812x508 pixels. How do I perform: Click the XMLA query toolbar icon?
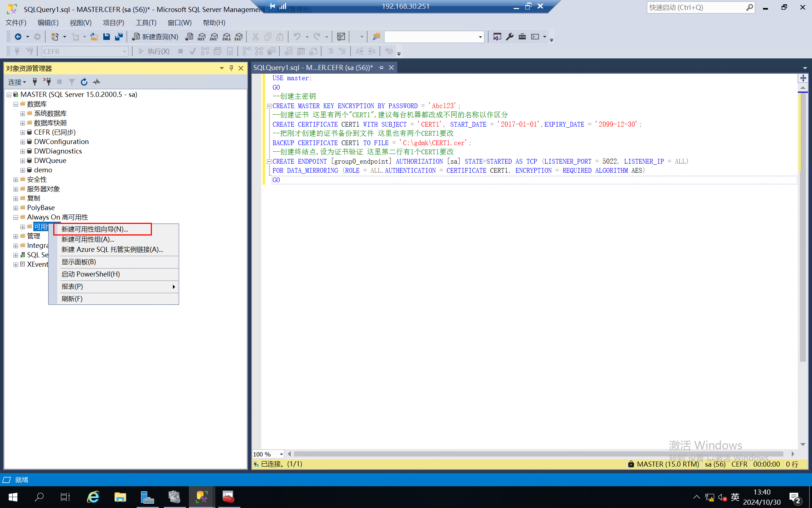click(227, 37)
